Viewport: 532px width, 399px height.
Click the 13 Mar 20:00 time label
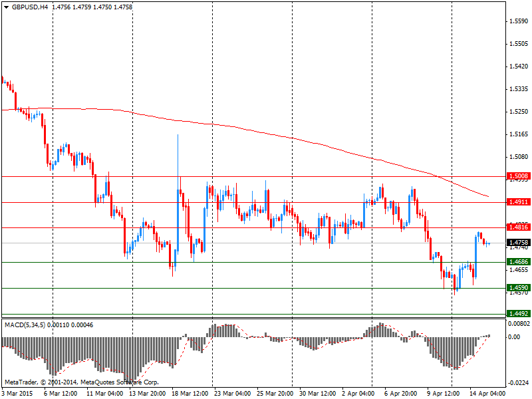pos(147,394)
